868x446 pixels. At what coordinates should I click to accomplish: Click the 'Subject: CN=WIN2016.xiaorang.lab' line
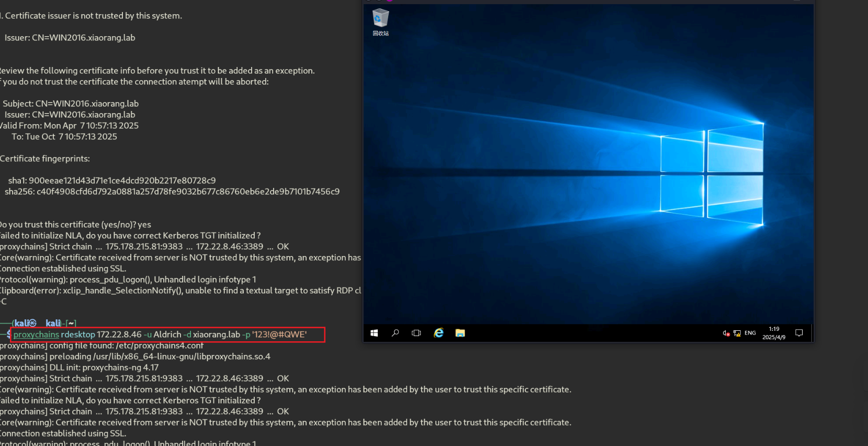click(x=71, y=104)
